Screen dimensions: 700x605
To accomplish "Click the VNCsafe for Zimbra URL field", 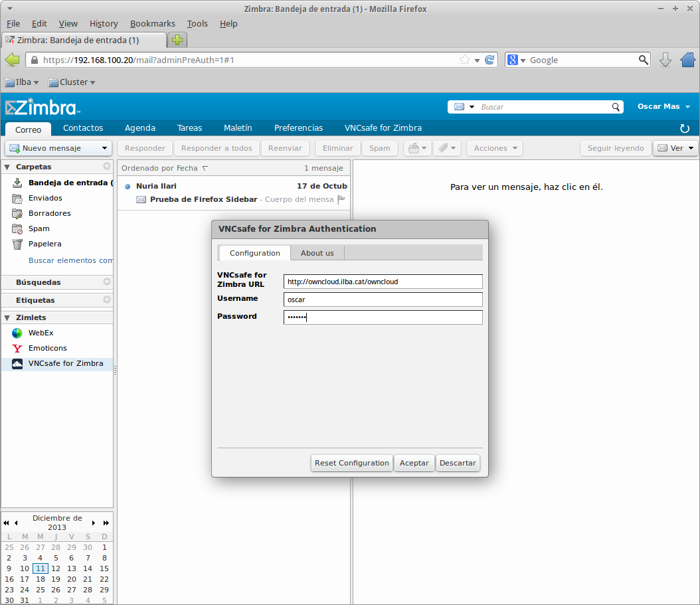I will [x=383, y=282].
